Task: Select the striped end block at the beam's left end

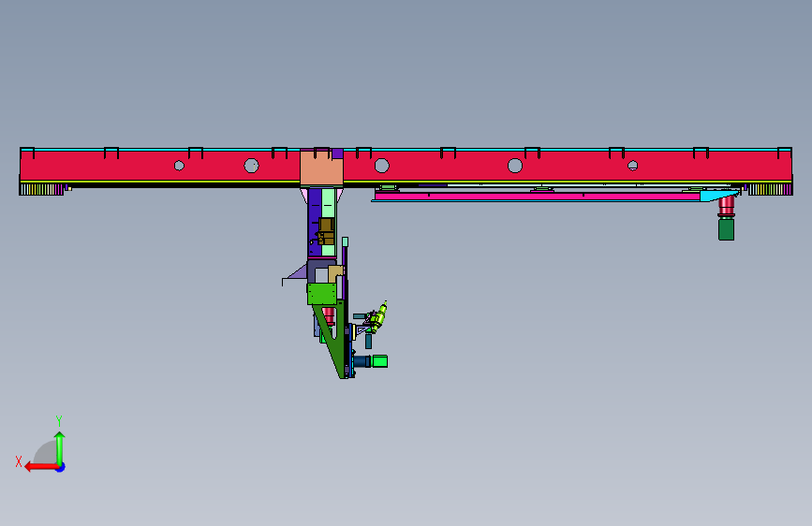Action: 41,189
